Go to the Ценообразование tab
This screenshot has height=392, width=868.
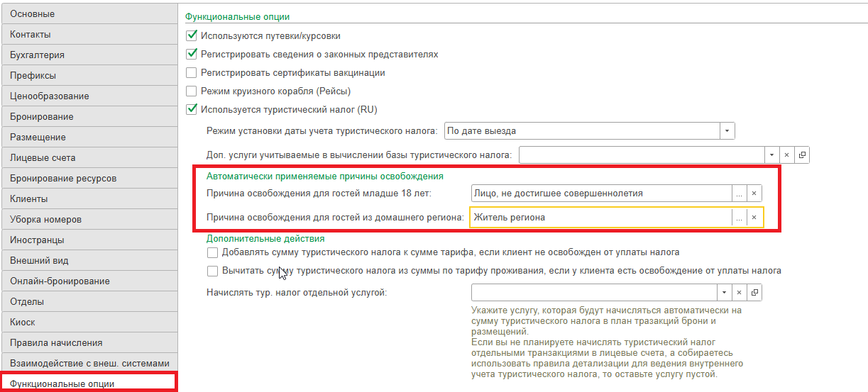tap(88, 96)
